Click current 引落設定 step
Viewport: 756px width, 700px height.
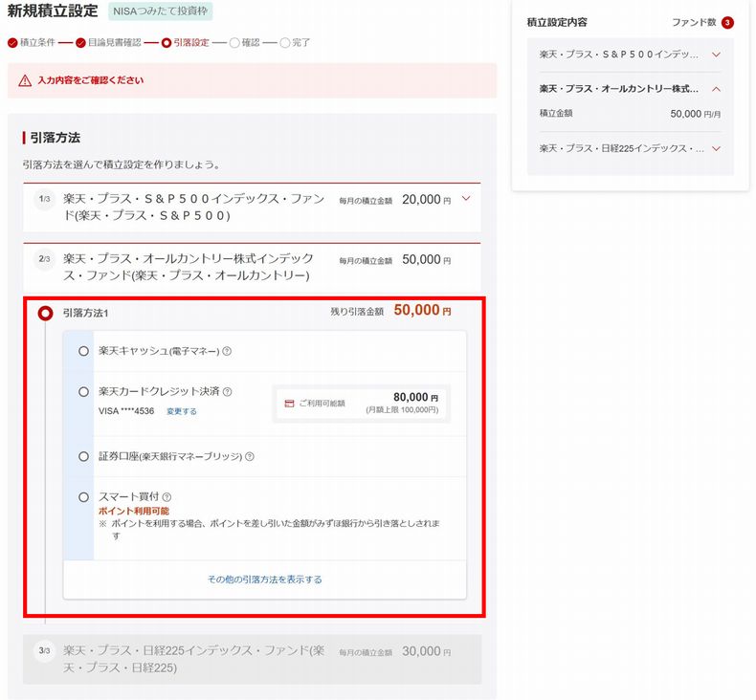click(186, 42)
